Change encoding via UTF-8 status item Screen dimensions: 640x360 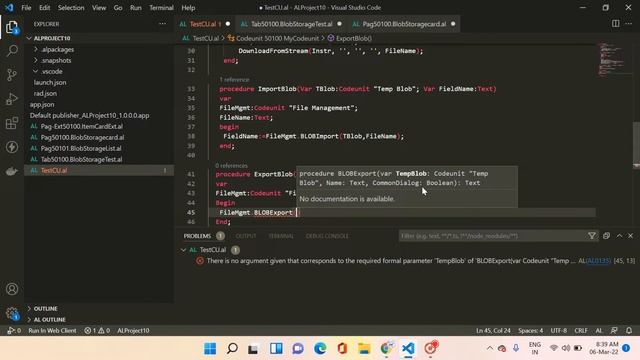coord(559,330)
